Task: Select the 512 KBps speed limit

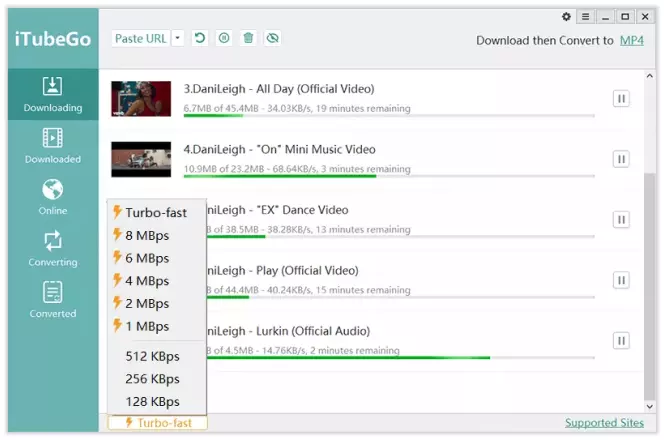Action: coord(157,357)
